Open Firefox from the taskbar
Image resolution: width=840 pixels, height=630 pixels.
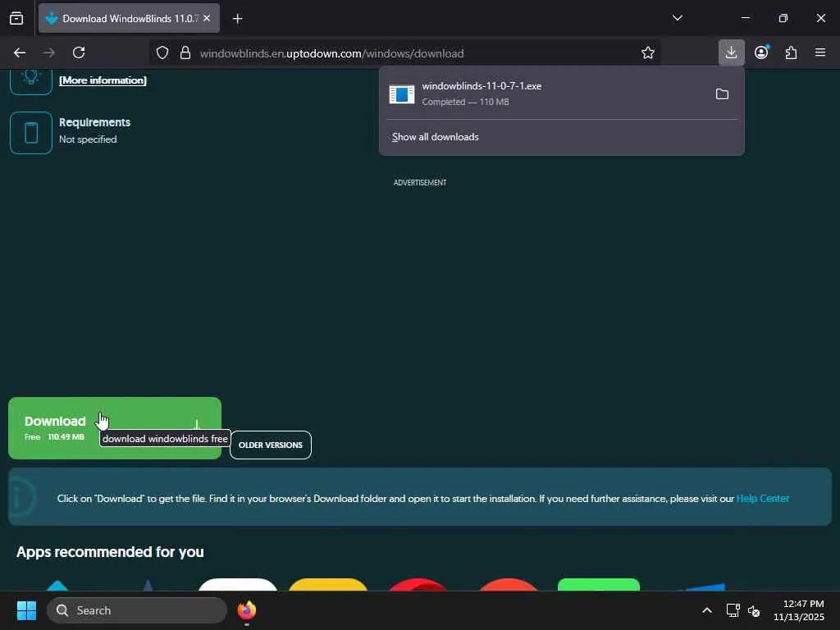pos(246,610)
